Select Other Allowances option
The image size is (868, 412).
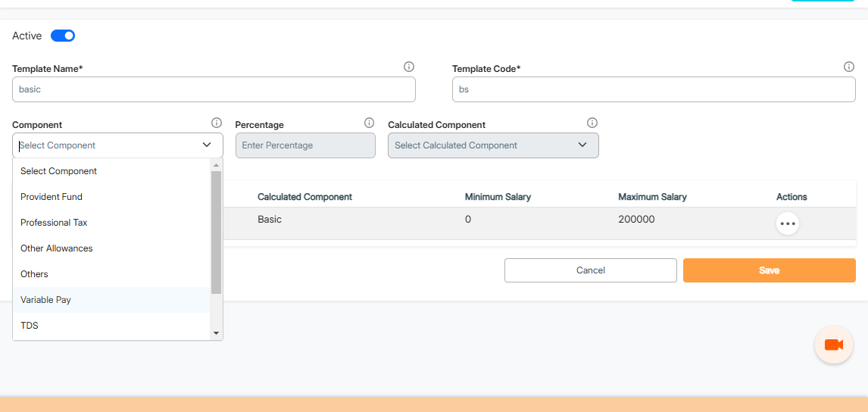[57, 248]
